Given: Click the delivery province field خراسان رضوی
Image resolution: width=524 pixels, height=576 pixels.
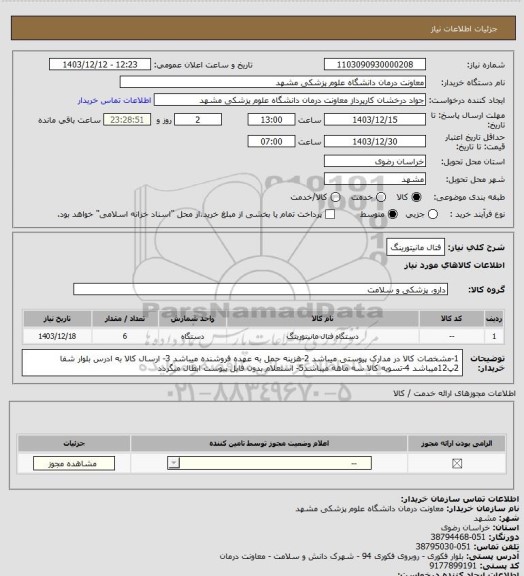Looking at the screenshot, I should 375,161.
